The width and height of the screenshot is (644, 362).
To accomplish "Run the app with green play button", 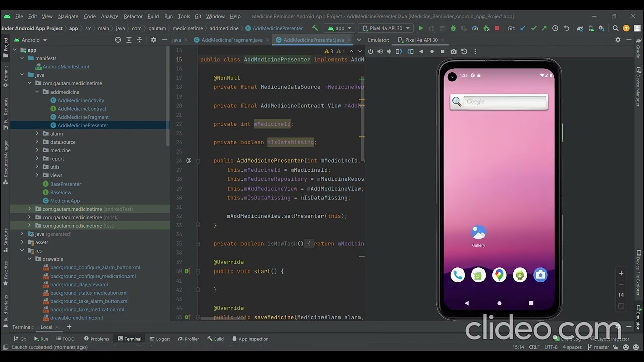I will (421, 28).
